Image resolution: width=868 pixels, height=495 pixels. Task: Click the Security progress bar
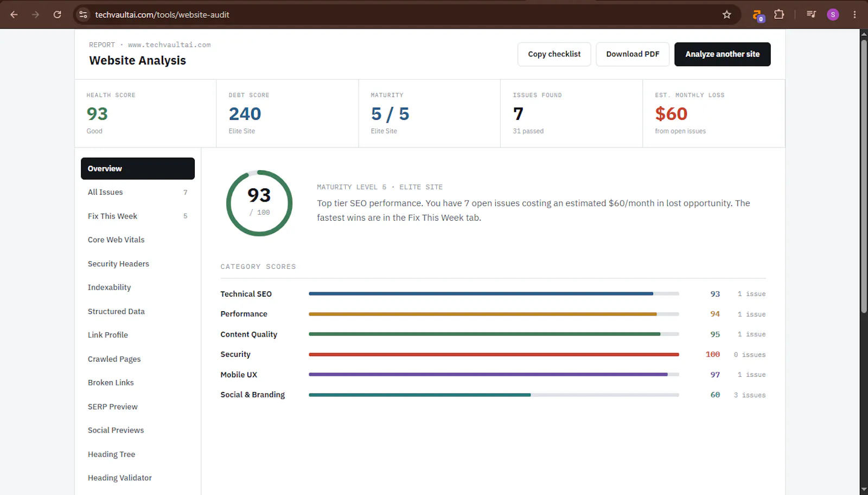tap(494, 355)
